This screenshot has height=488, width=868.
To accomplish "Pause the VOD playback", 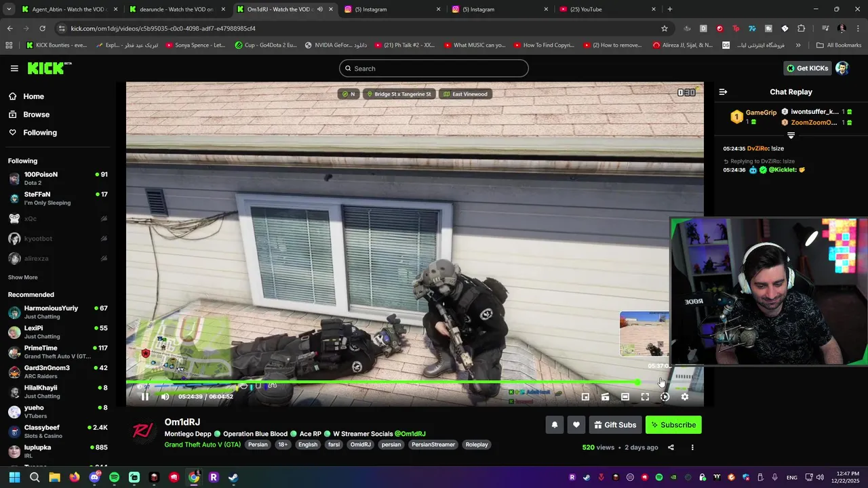I will (x=144, y=396).
